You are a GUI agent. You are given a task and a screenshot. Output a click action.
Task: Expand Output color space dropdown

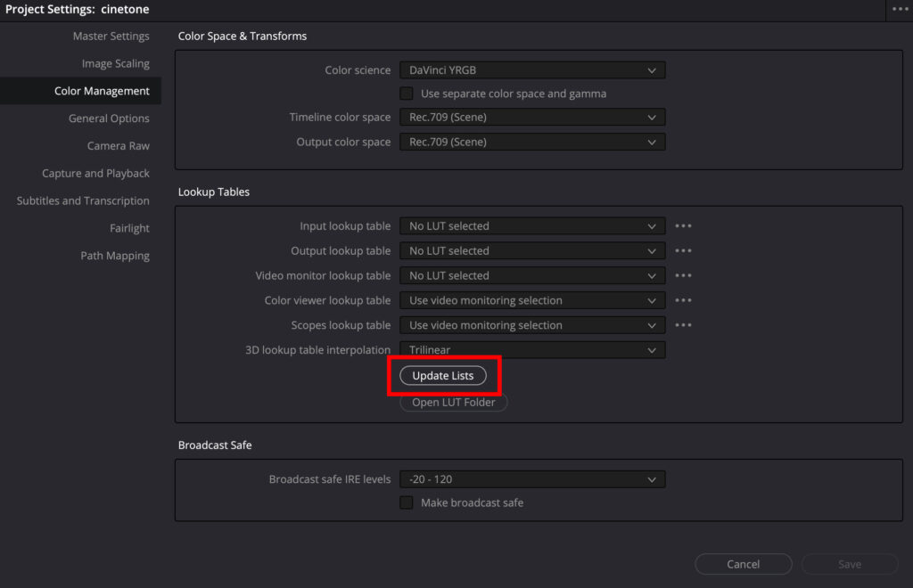click(x=532, y=143)
